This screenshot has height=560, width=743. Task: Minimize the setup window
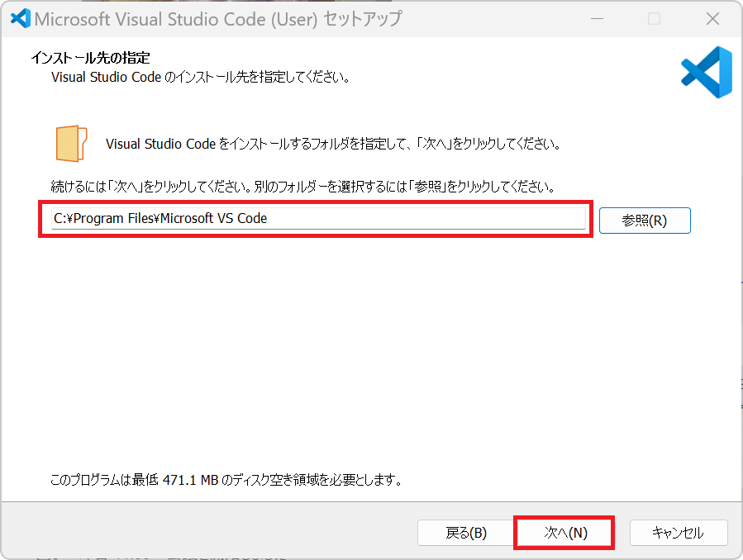597,18
